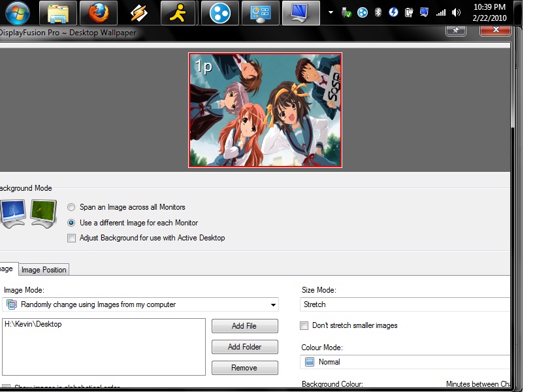The width and height of the screenshot is (535, 392).
Task: Open the Size Mode Stretch dropdown
Action: pyautogui.click(x=405, y=304)
